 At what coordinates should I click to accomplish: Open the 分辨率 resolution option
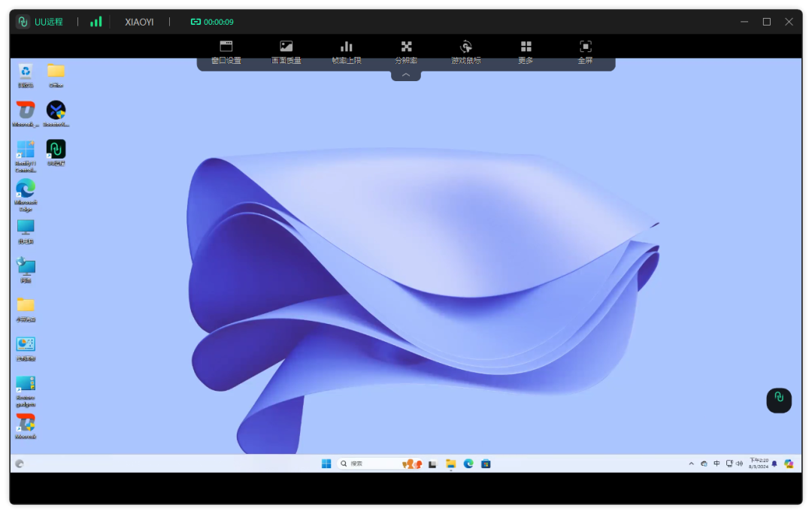pyautogui.click(x=406, y=52)
